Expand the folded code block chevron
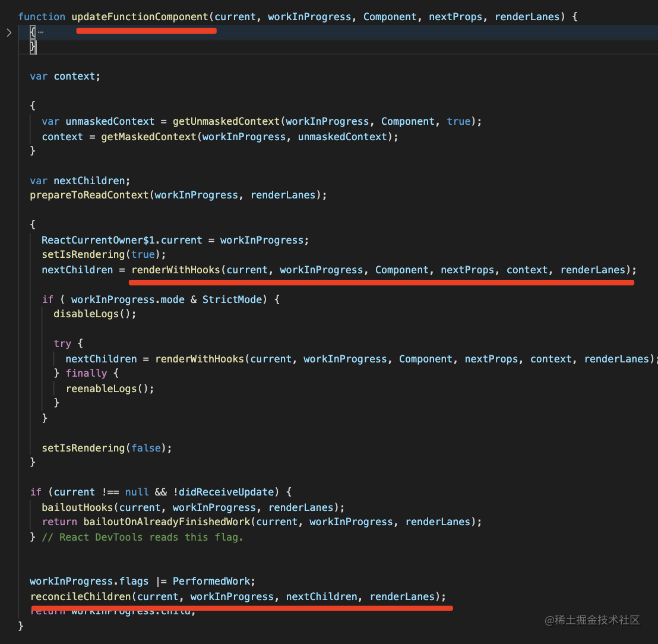This screenshot has height=644, width=658. tap(9, 33)
